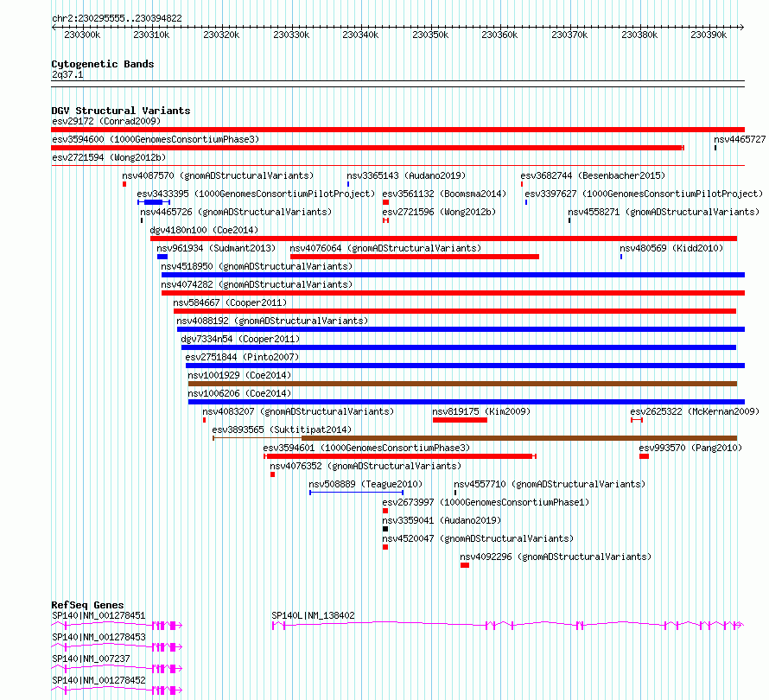
Task: Select the esv993570 (Pang2010) red box
Action: click(645, 456)
